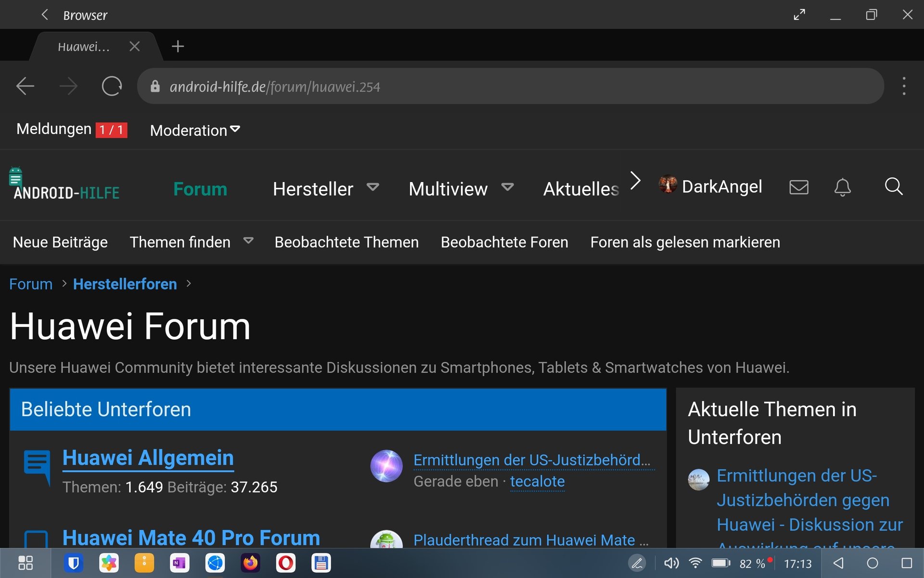Click the lock icon in the address bar
Image resolution: width=924 pixels, height=578 pixels.
[155, 86]
